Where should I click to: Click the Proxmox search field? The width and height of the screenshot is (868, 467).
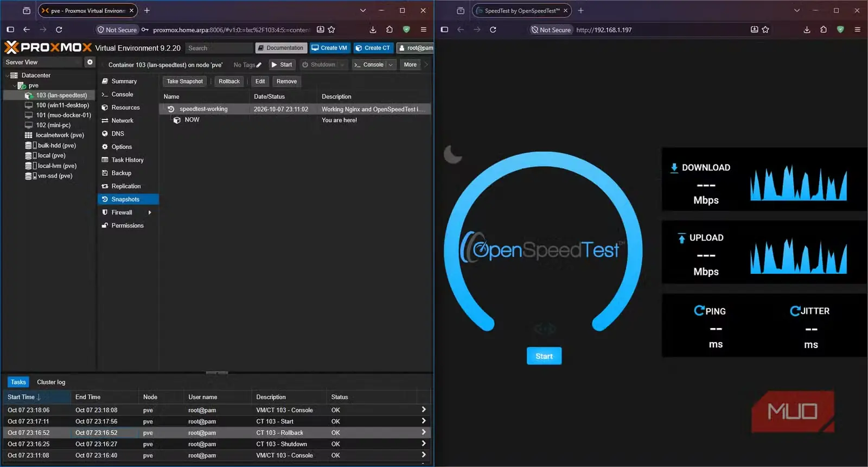[219, 48]
